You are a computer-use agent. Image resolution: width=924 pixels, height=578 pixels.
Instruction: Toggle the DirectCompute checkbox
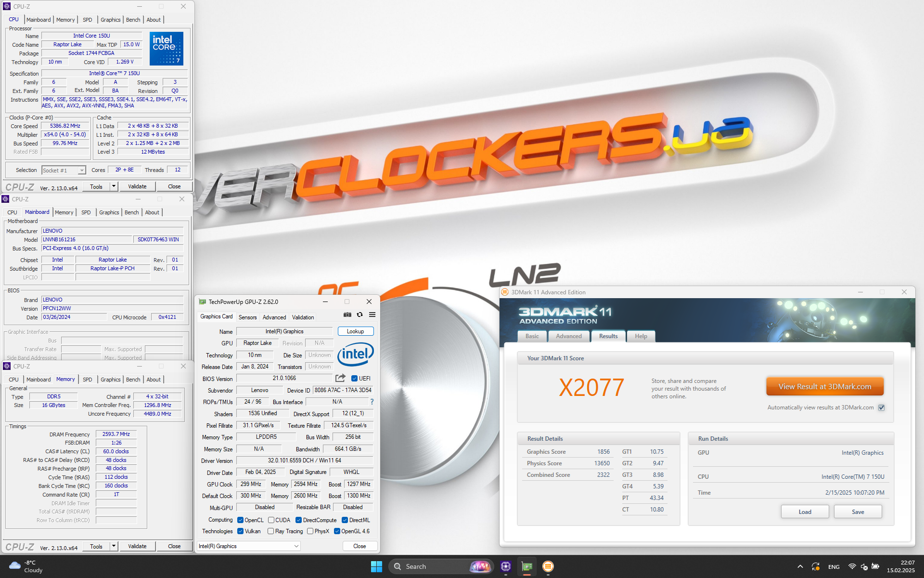click(298, 520)
